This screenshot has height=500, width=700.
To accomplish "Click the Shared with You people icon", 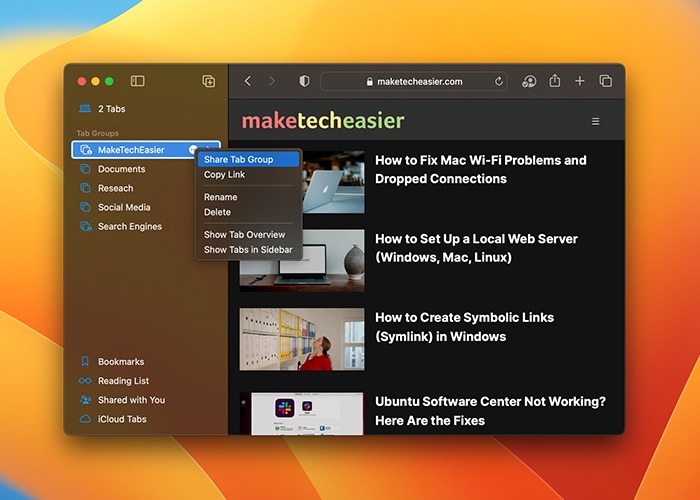I will [x=85, y=400].
